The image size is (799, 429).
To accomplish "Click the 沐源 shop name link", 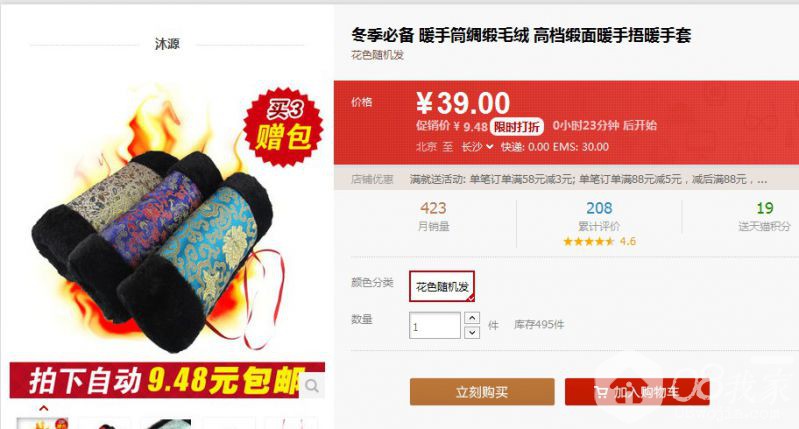I will 167,44.
